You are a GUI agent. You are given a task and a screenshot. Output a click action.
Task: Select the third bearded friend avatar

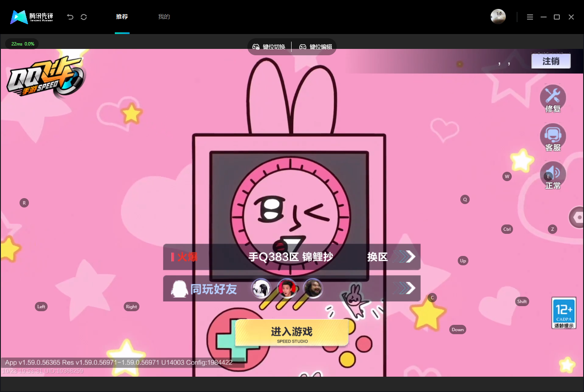(x=313, y=289)
